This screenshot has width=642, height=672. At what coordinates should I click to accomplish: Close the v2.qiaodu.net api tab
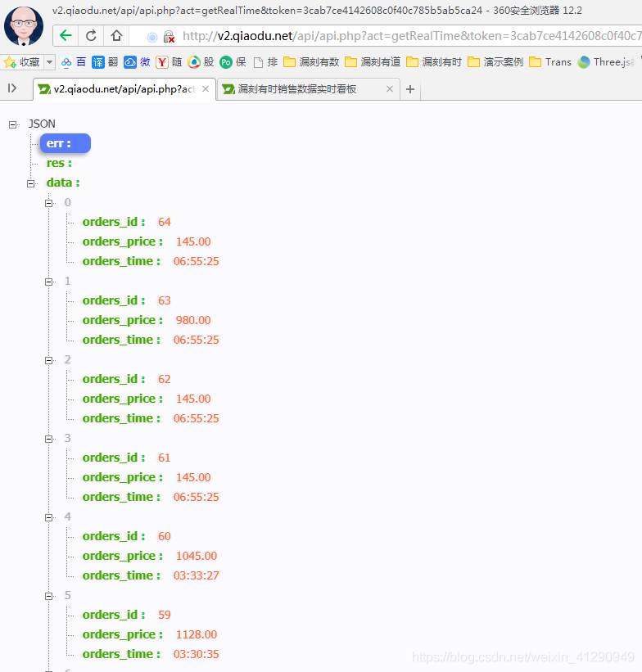pos(206,89)
